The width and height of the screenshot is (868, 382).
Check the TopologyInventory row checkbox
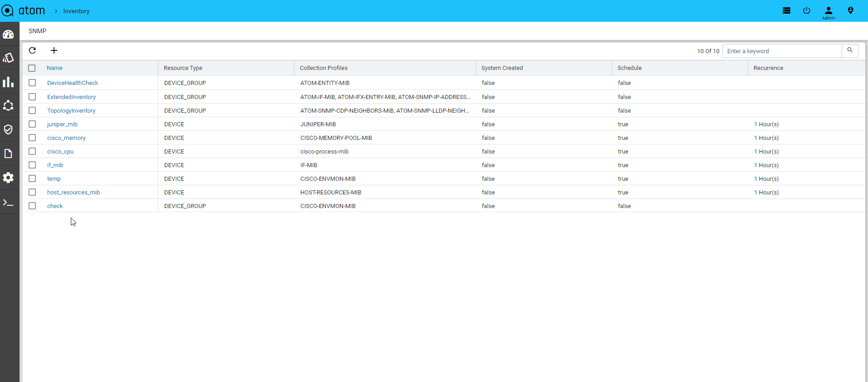[32, 110]
